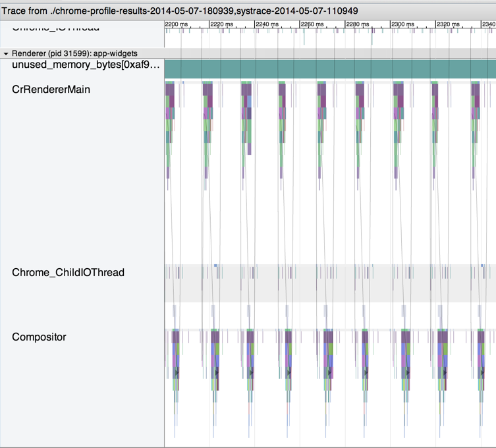Click the 2240 ms timeline marker
The image size is (496, 448).
(267, 24)
